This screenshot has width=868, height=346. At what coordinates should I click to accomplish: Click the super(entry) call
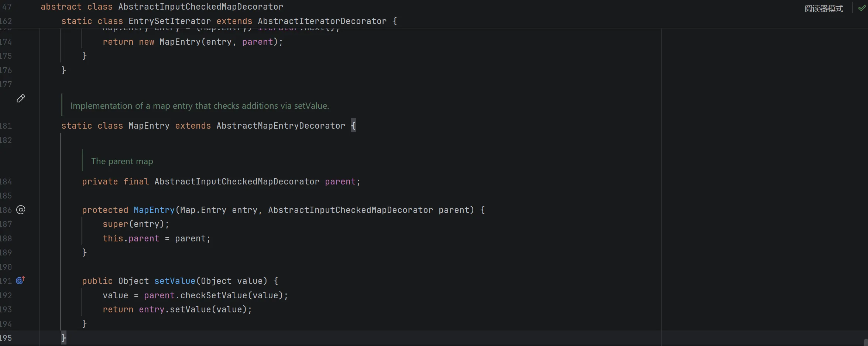(135, 224)
